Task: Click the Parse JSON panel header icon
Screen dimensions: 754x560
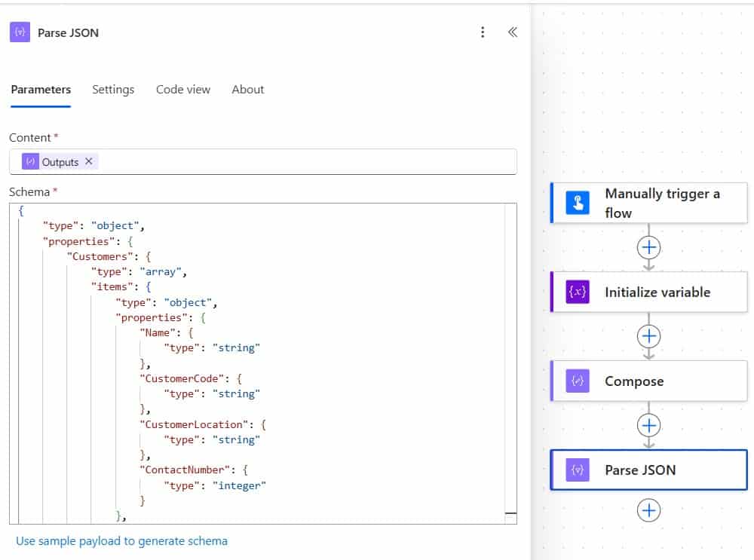Action: (x=20, y=32)
